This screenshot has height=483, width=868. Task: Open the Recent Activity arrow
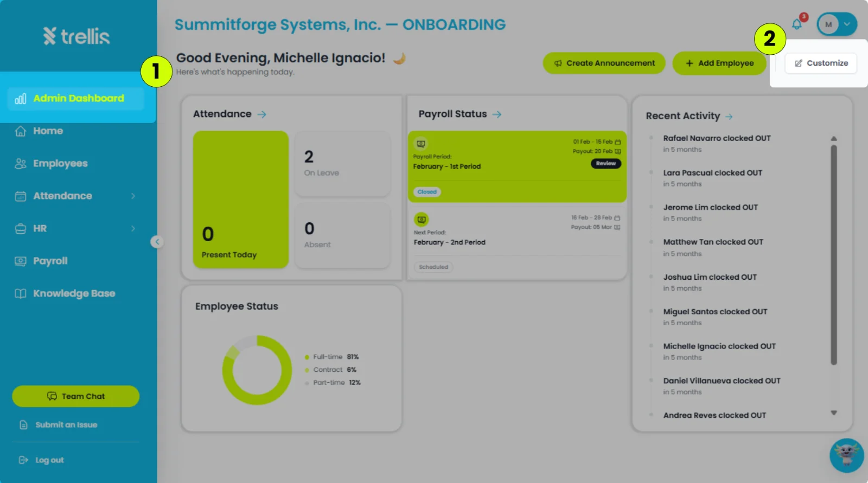729,117
